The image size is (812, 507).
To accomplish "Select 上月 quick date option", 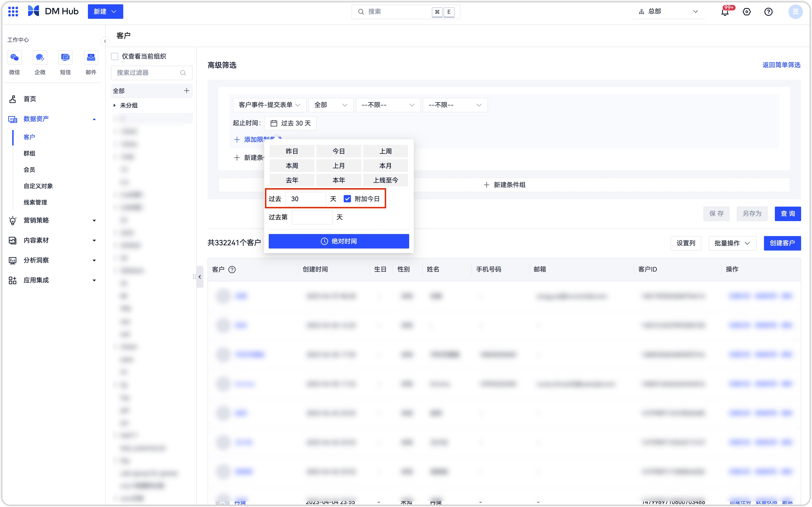I will [x=338, y=166].
